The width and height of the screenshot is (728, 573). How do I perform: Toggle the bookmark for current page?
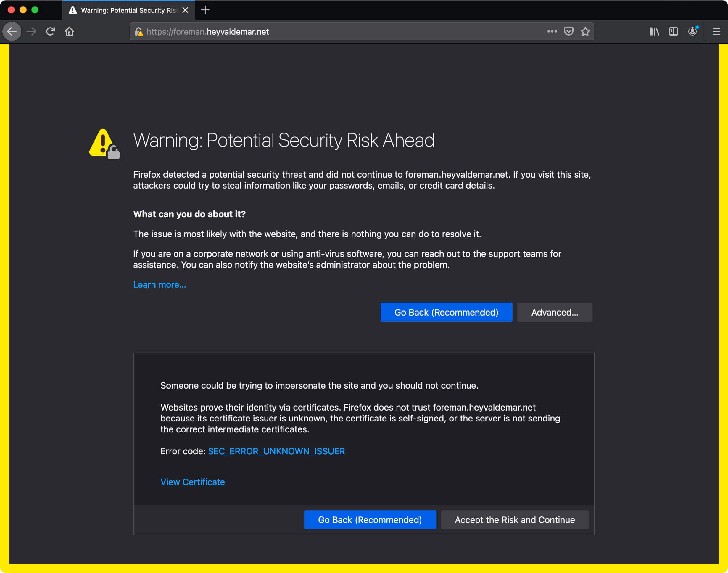[585, 31]
